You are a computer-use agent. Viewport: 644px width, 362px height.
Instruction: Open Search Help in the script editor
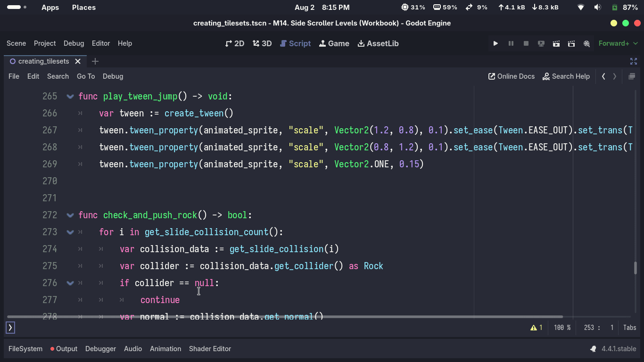pos(566,76)
